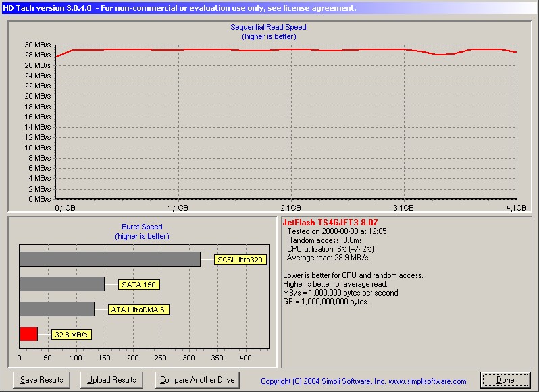Choose Compare Another Drive
The height and width of the screenshot is (392, 539).
(x=197, y=380)
